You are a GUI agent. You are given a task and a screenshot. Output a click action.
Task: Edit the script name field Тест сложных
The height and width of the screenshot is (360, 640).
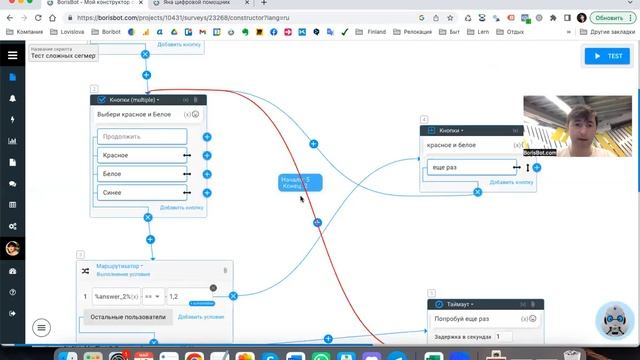(63, 53)
